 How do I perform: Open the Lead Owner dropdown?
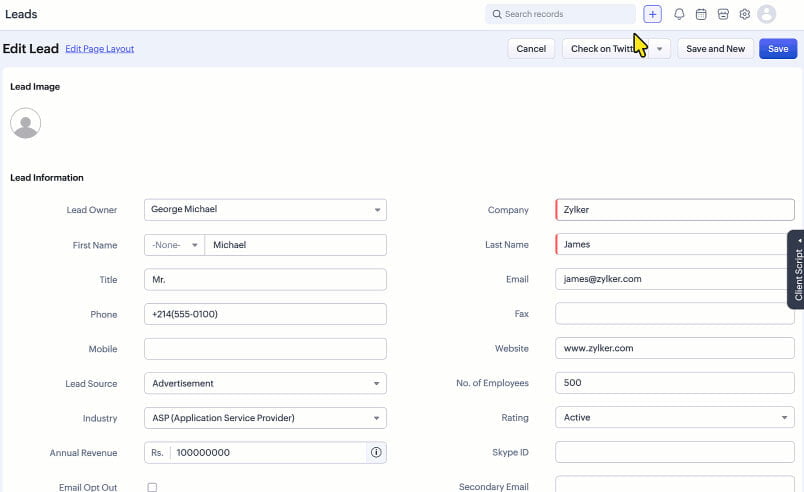tap(265, 210)
